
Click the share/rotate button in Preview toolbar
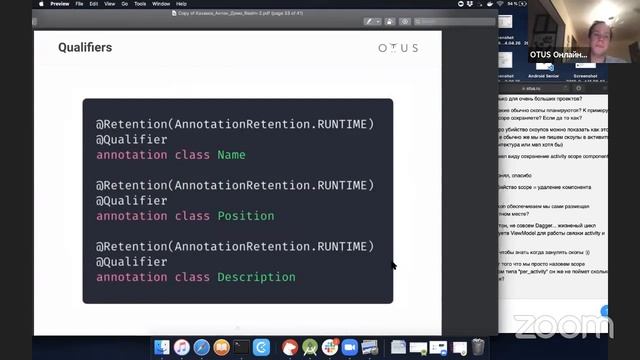(389, 21)
